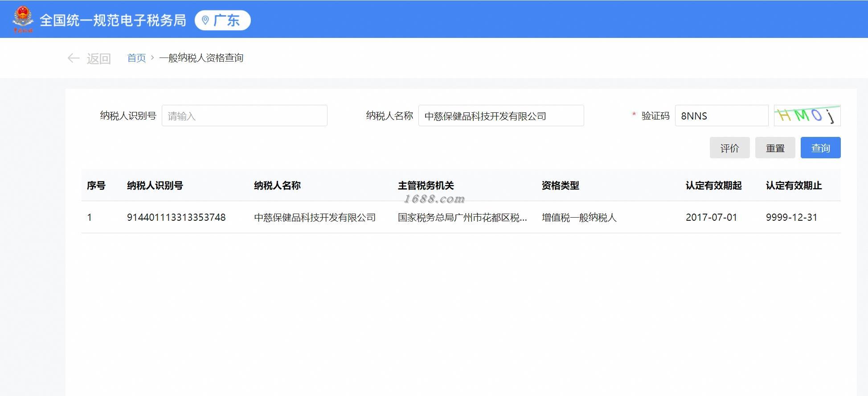The height and width of the screenshot is (396, 868).
Task: Click the 全国统一规范电子税务局 title
Action: 113,20
